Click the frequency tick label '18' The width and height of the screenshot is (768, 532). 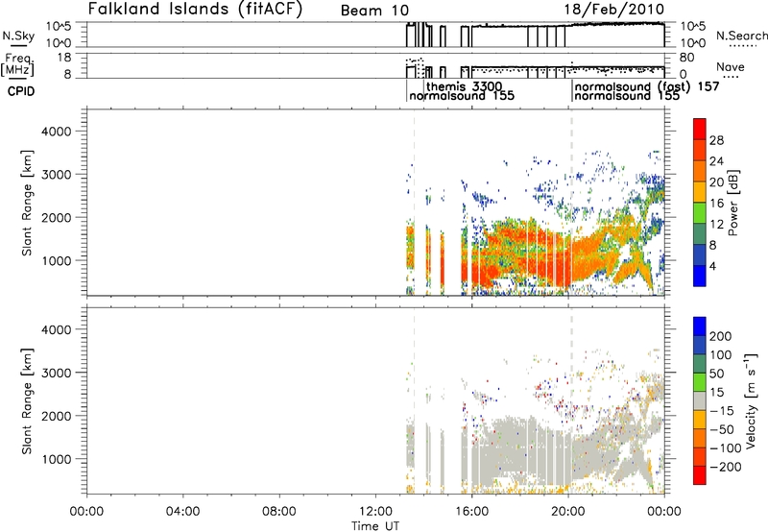pyautogui.click(x=63, y=58)
